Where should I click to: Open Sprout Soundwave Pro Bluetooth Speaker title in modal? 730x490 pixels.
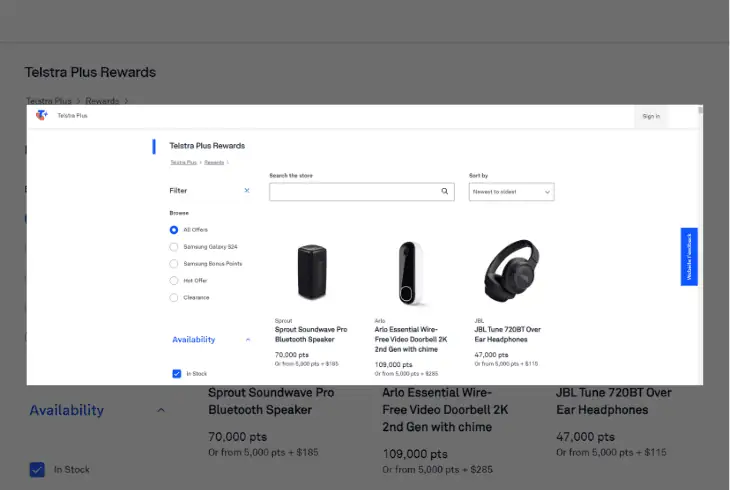click(x=311, y=334)
